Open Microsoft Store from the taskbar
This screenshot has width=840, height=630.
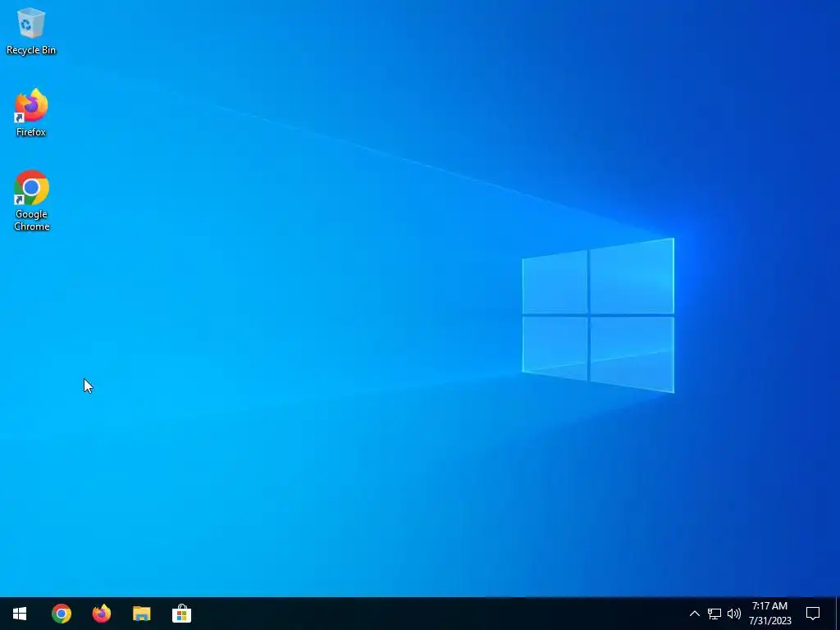(x=181, y=614)
